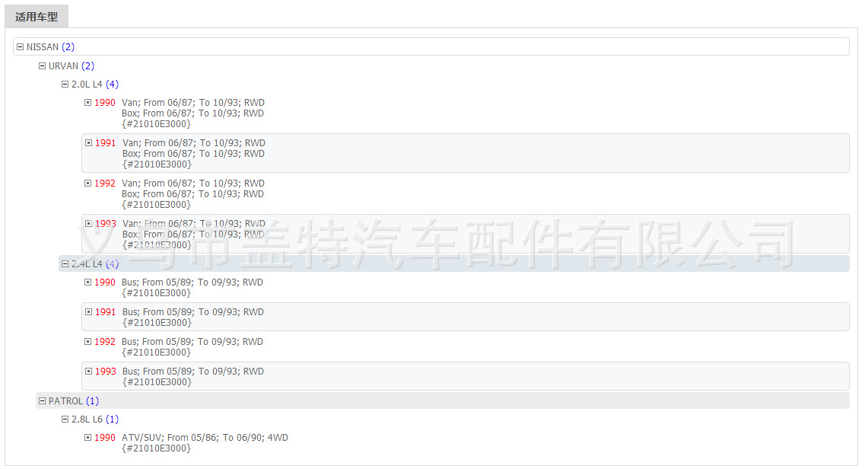Collapse the 2.8L L6 engine node
This screenshot has width=868, height=469.
pos(65,420)
